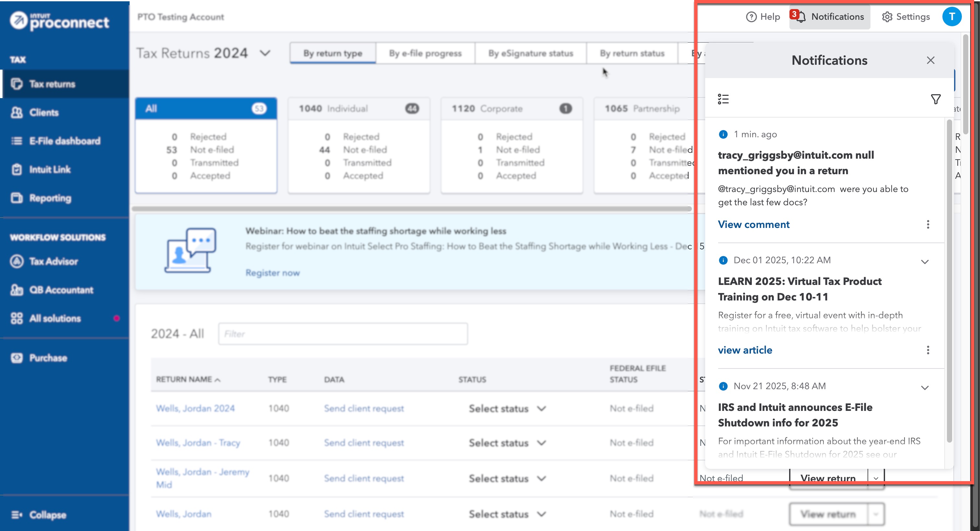The height and width of the screenshot is (531, 980).
Task: Open Wells, Jordan - Tracy return
Action: click(198, 443)
